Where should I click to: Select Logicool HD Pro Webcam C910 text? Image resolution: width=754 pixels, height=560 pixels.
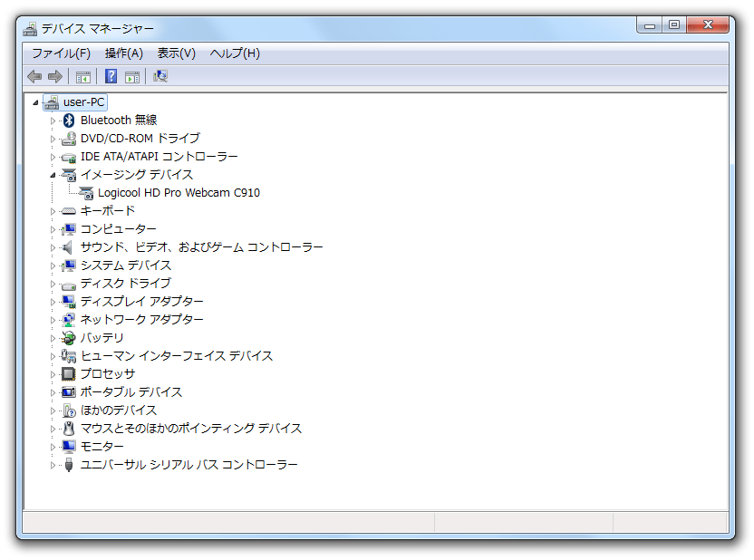click(179, 193)
